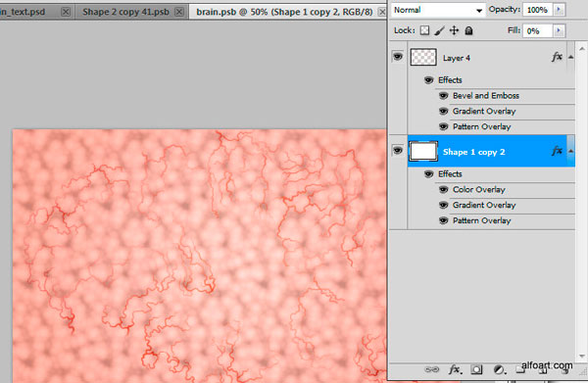Viewport: 588px width, 383px height.
Task: Select Layer 4 name in layers panel
Action: tap(457, 58)
